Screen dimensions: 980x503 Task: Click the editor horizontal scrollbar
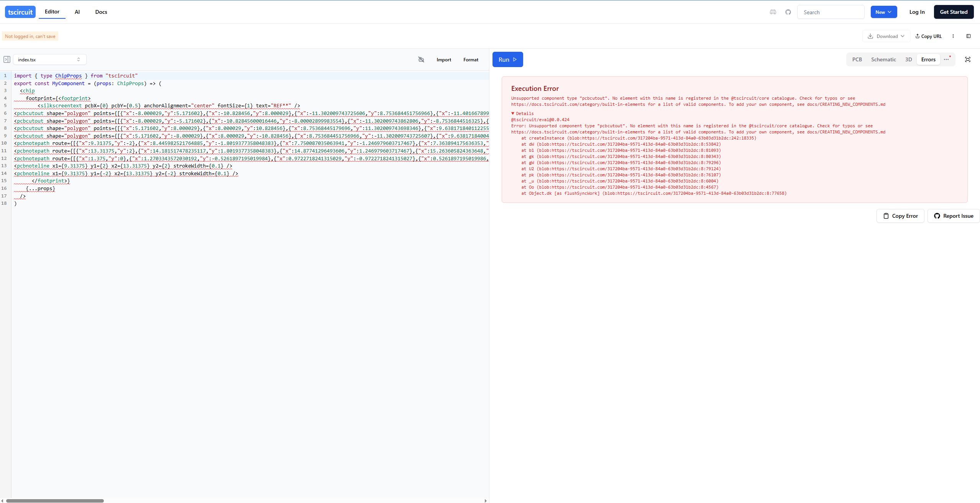pyautogui.click(x=55, y=501)
